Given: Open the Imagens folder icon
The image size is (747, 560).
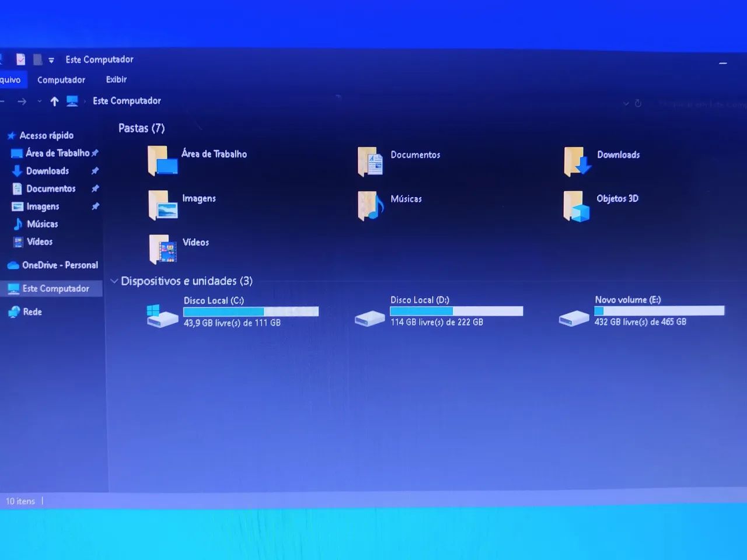Looking at the screenshot, I should point(162,205).
